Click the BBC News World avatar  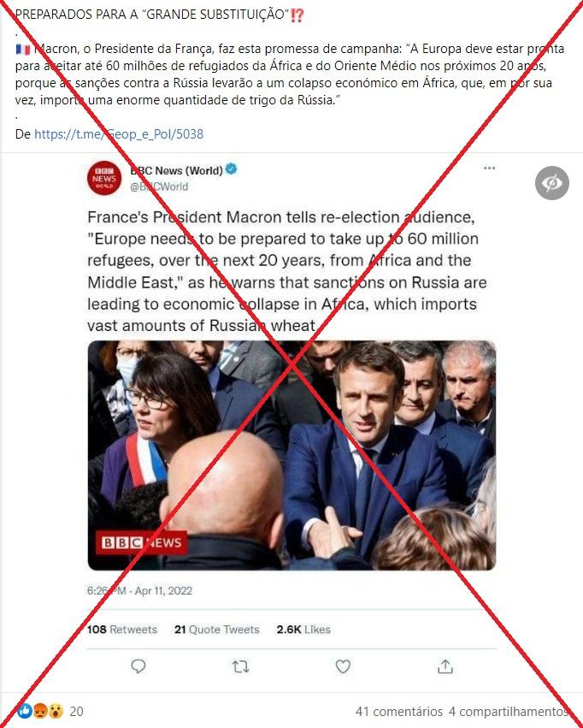point(104,178)
